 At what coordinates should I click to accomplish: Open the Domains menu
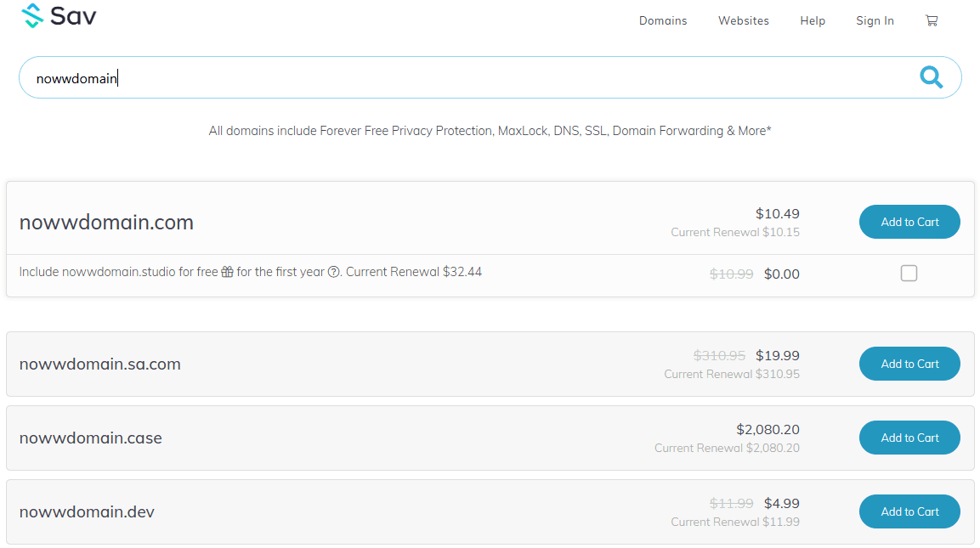(x=663, y=20)
